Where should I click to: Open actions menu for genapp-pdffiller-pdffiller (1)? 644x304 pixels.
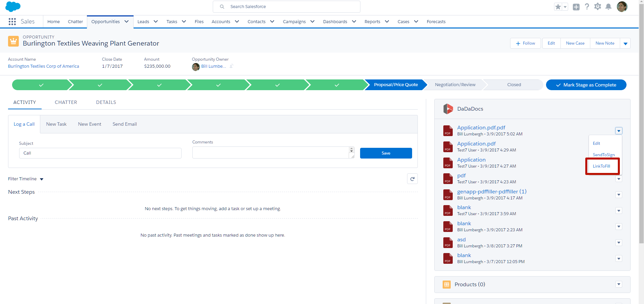click(x=619, y=195)
